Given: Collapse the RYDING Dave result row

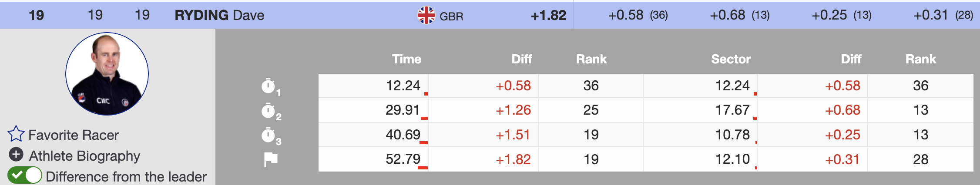Looking at the screenshot, I should 219,15.
